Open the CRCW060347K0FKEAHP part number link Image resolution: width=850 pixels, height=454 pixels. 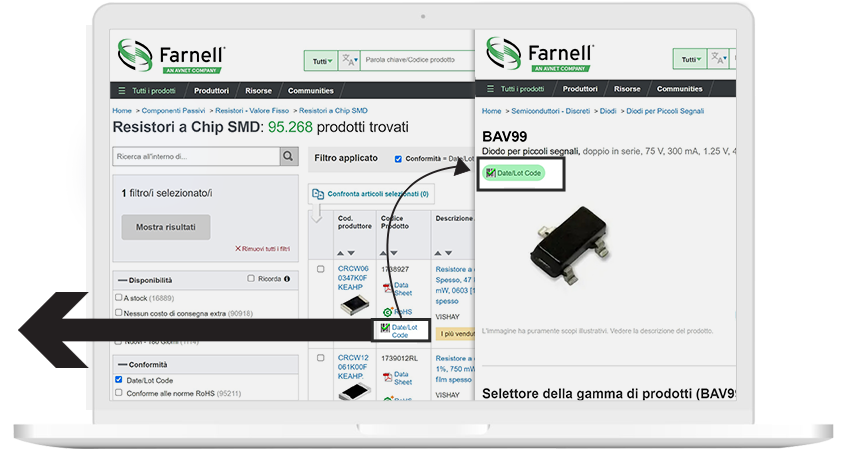click(x=353, y=278)
